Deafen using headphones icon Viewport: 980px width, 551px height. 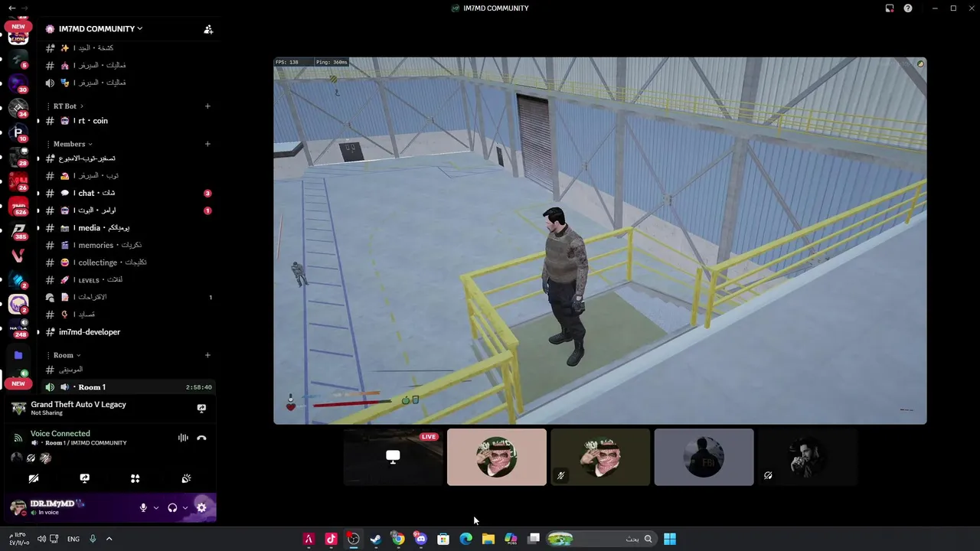point(172,507)
